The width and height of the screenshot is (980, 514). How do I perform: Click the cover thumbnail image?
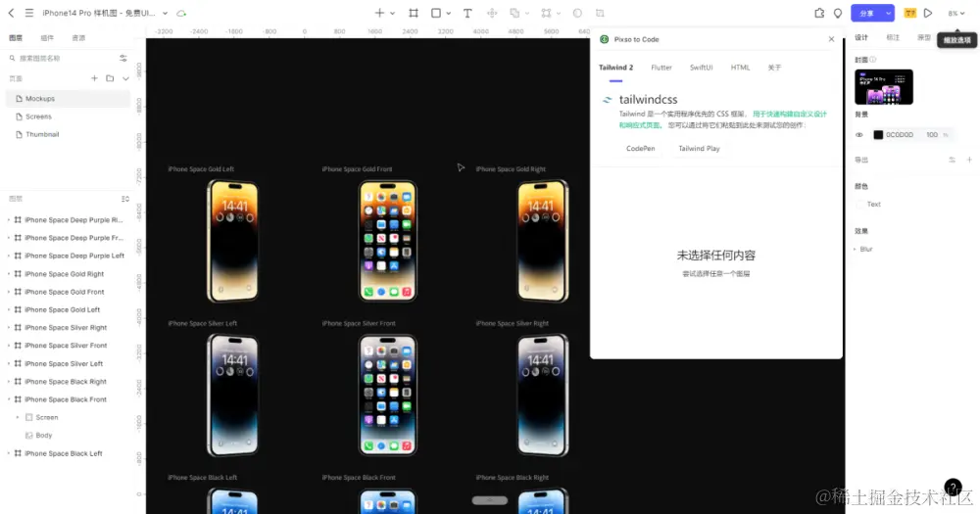pos(884,87)
